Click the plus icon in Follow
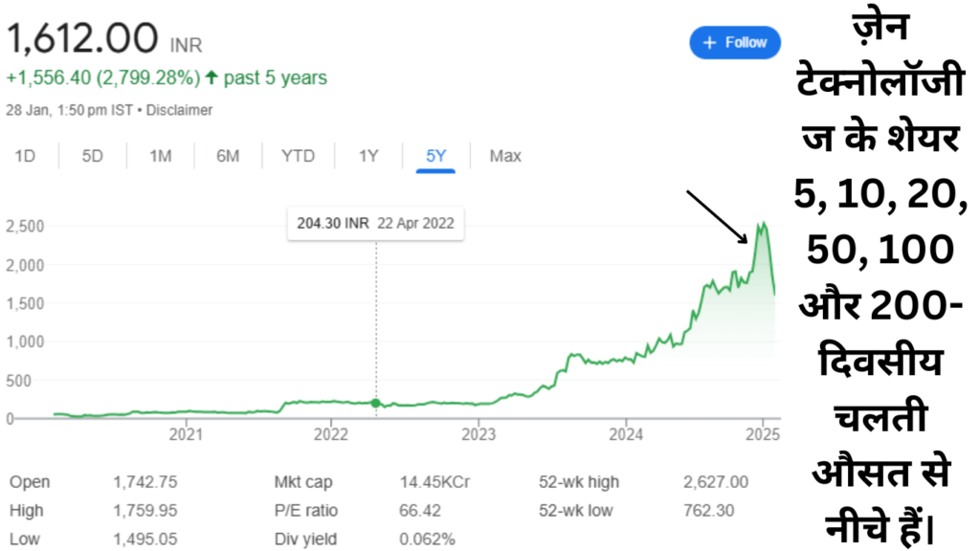 [x=709, y=43]
